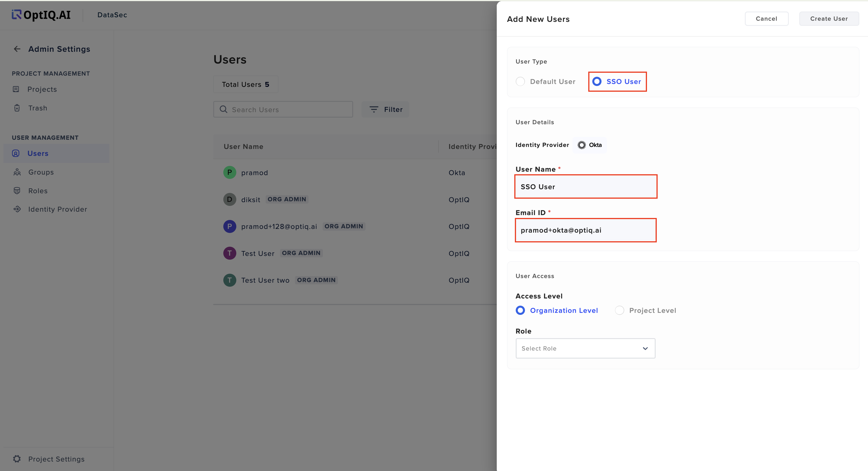
Task: Choose Organization Level access
Action: point(520,311)
